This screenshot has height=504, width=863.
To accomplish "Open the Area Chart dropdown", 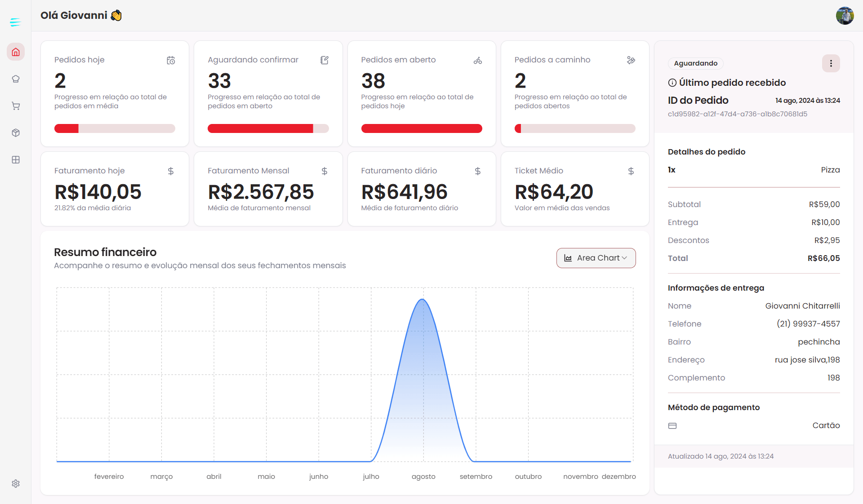I will point(596,258).
